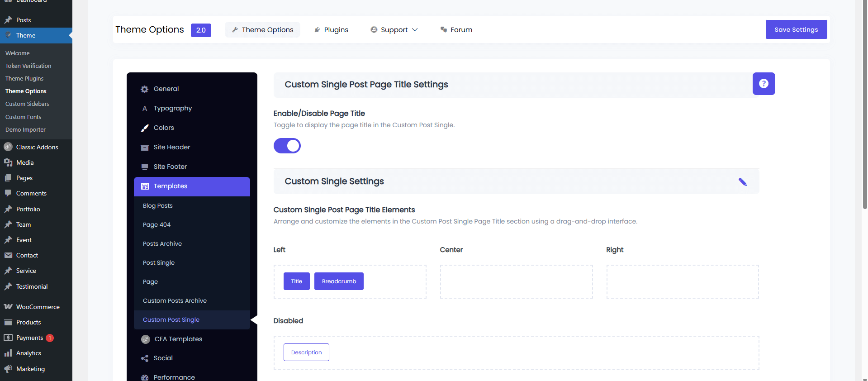Toggle the Enable/Disable Page Title switch

click(x=287, y=146)
